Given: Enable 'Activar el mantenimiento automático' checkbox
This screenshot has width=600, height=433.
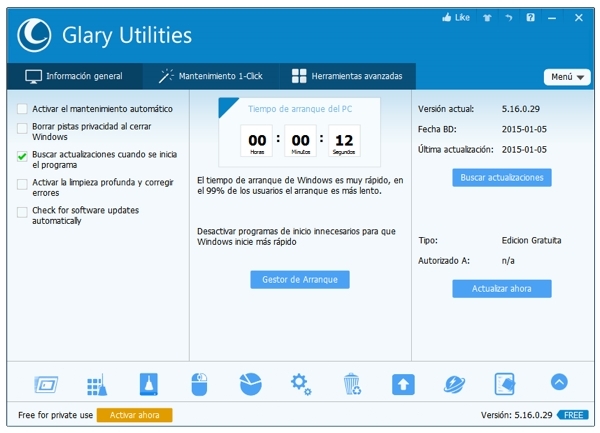Looking at the screenshot, I should [22, 109].
